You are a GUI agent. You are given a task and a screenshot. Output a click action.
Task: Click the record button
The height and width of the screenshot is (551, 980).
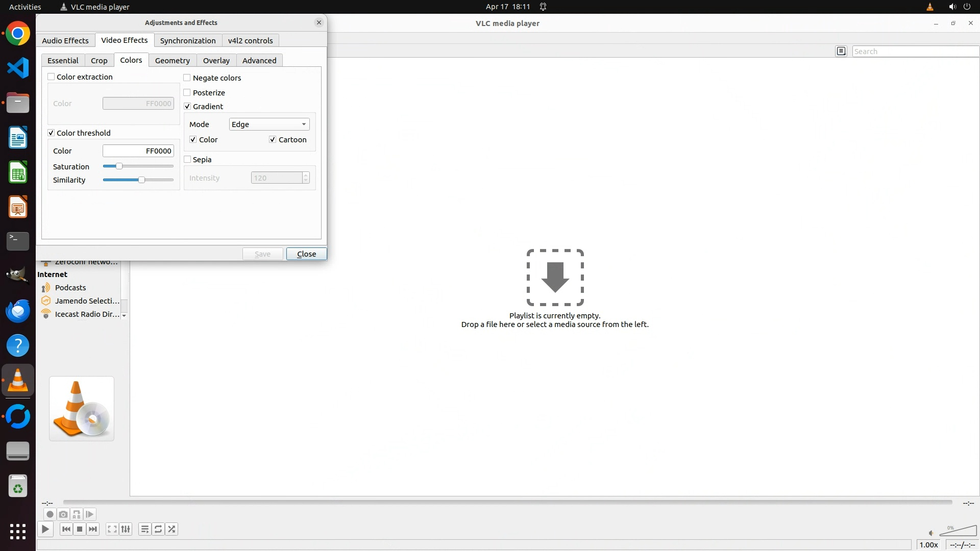coord(50,514)
